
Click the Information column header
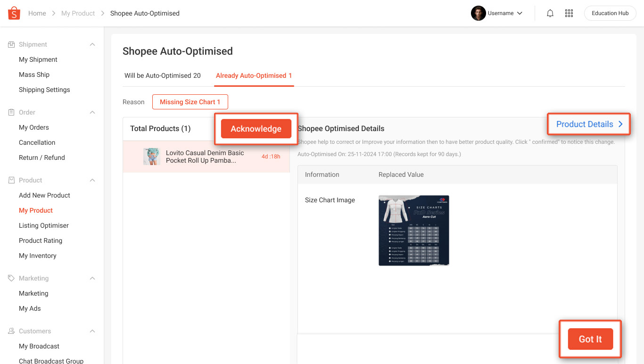click(x=322, y=174)
